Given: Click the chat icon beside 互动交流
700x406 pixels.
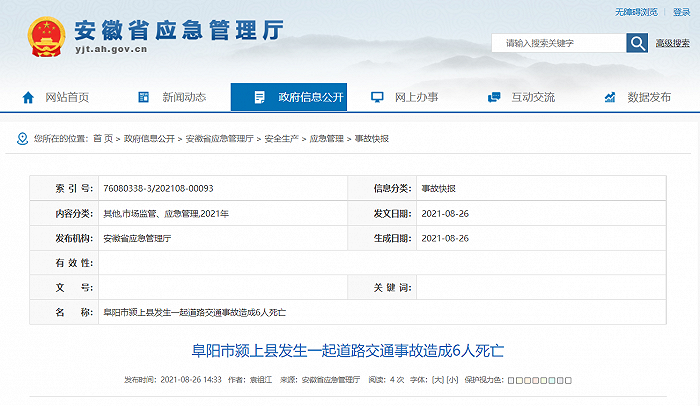Looking at the screenshot, I should pos(494,97).
